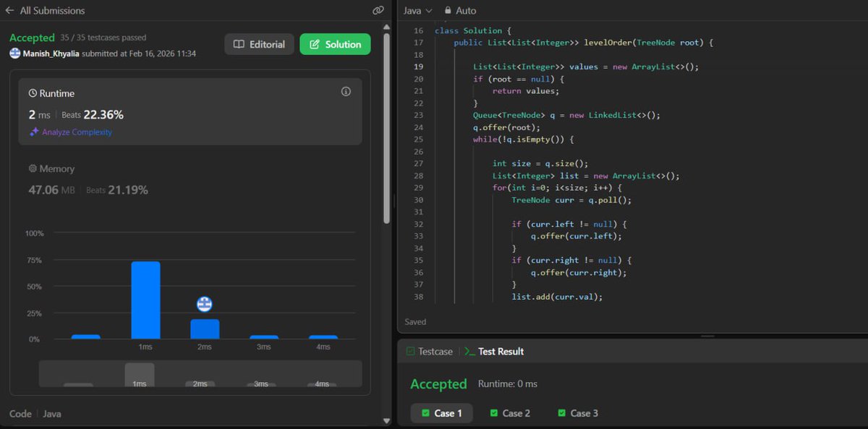Go back to All Submissions
Viewport: 868px width, 429px height.
(x=45, y=11)
